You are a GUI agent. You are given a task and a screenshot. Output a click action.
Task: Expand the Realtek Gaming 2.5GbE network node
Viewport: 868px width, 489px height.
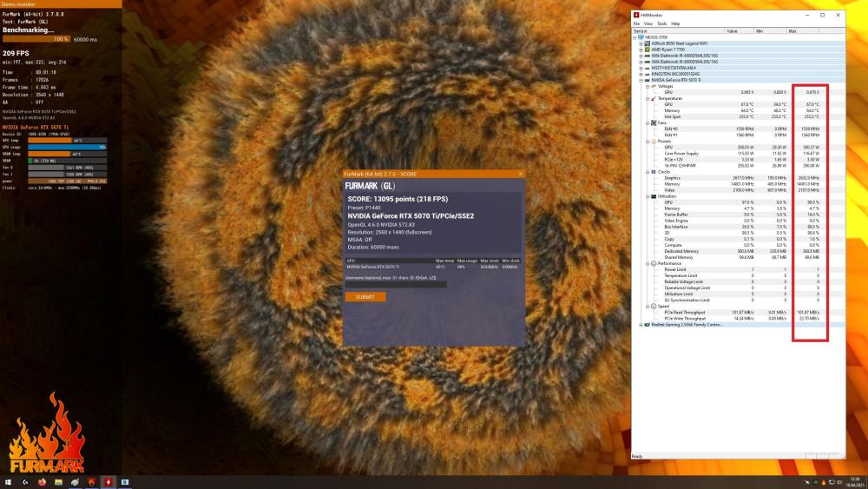(x=641, y=325)
